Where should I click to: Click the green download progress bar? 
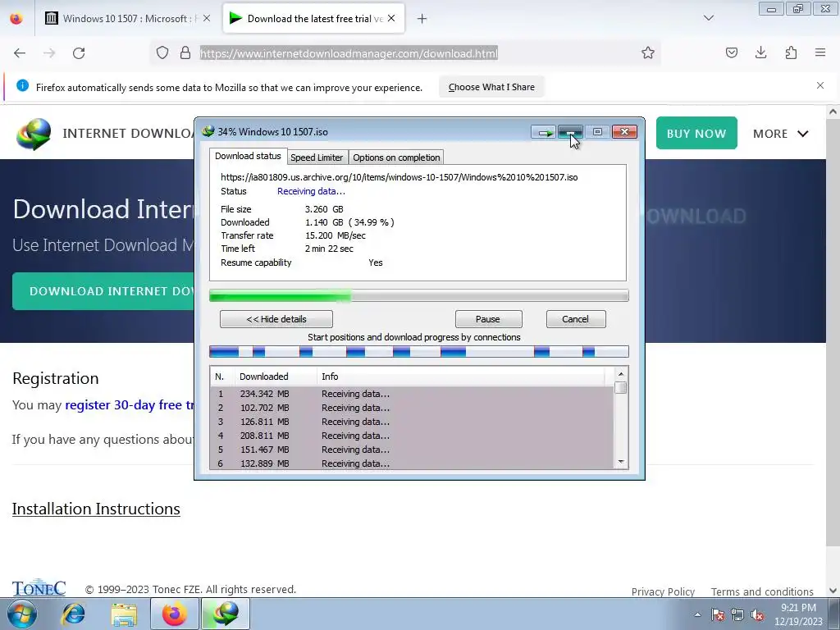(x=419, y=295)
